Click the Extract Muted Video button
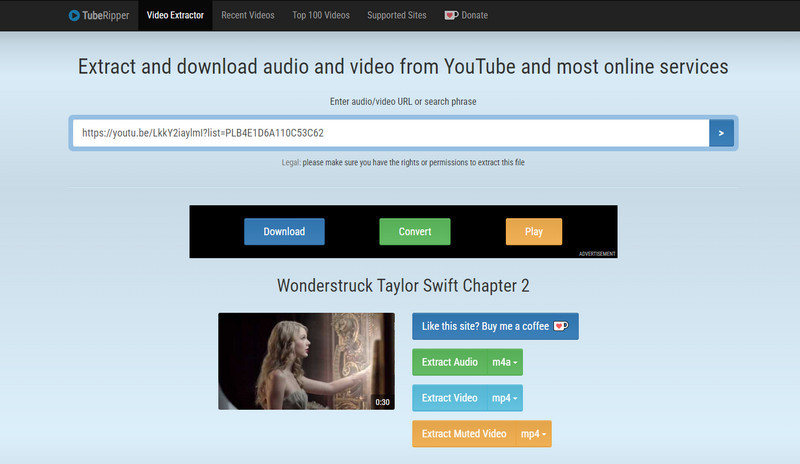Image resolution: width=800 pixels, height=464 pixels. pyautogui.click(x=464, y=434)
